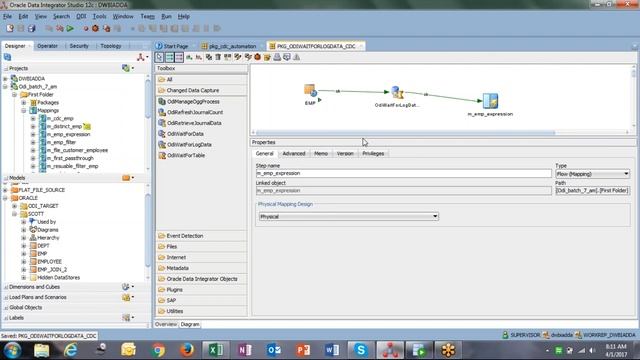Open the Models panel menu dropdown arrow
The image size is (640, 360).
[133, 178]
